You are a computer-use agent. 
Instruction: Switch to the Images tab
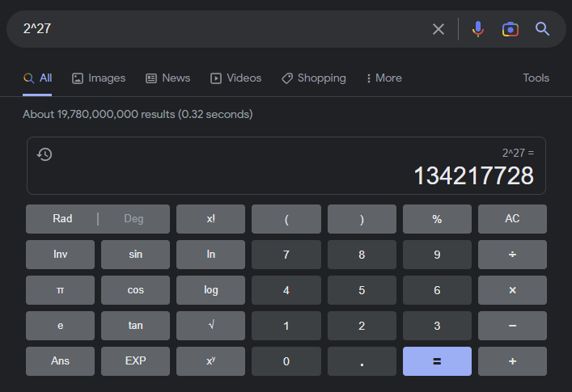pyautogui.click(x=99, y=78)
